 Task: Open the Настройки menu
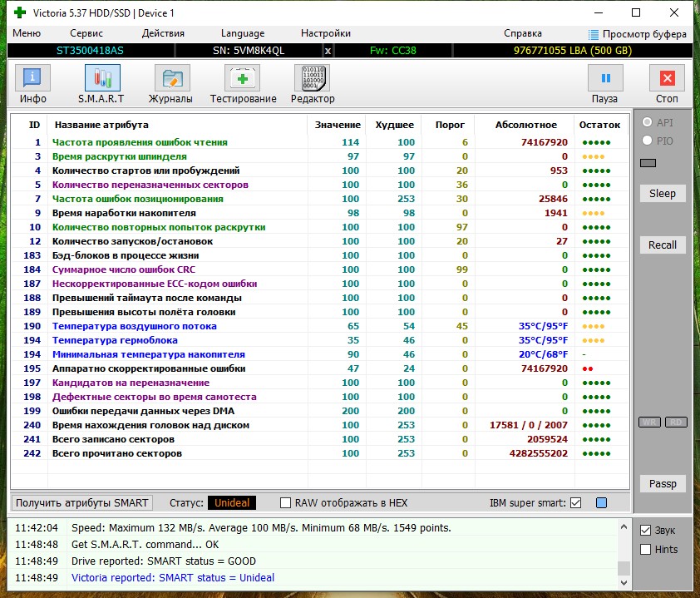tap(325, 33)
